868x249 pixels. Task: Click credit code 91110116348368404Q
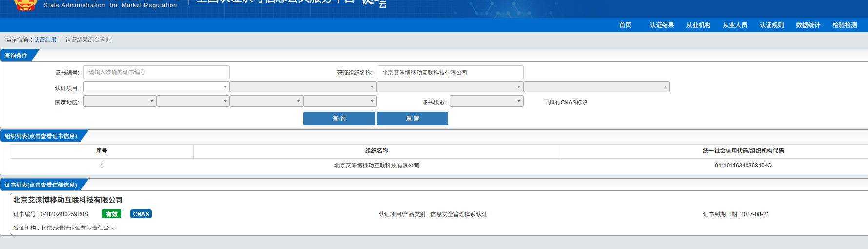pyautogui.click(x=743, y=166)
